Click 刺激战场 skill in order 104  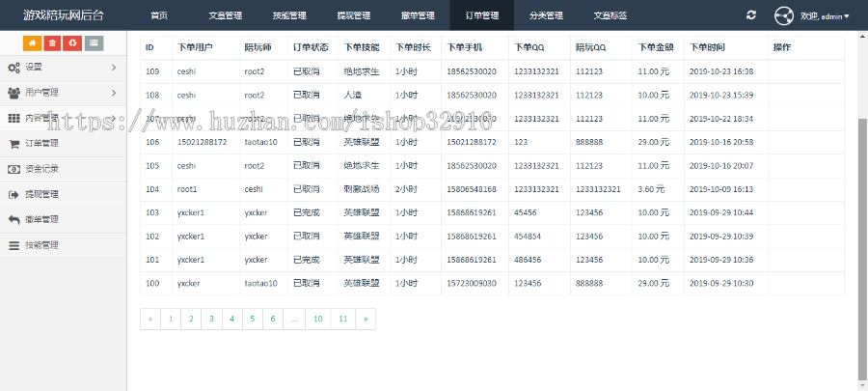[362, 189]
